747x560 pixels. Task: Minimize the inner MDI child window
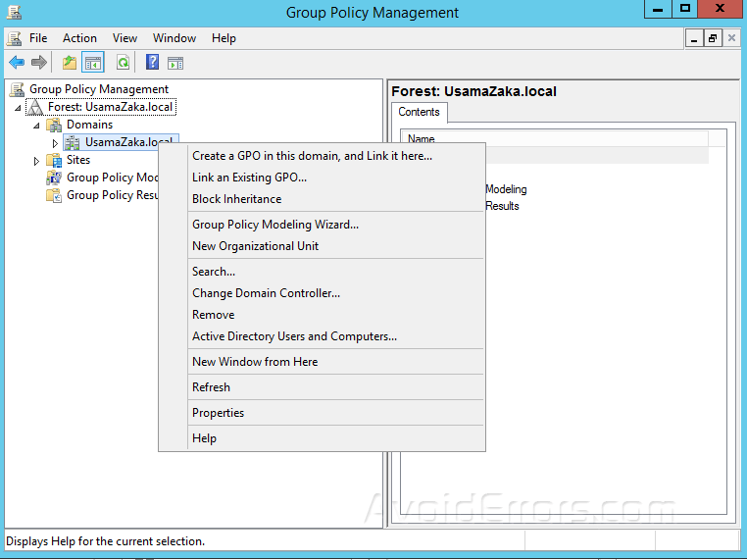pyautogui.click(x=694, y=38)
